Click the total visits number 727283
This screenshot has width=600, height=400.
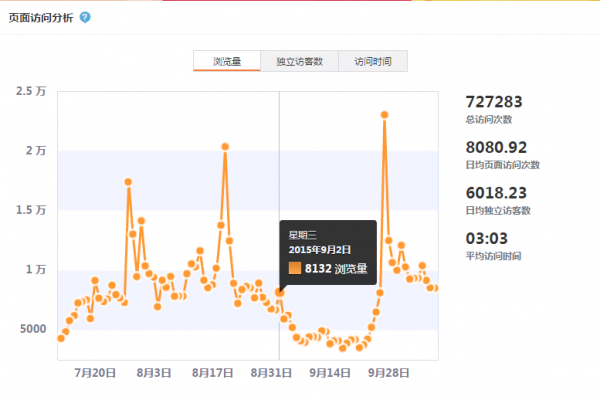pos(494,102)
